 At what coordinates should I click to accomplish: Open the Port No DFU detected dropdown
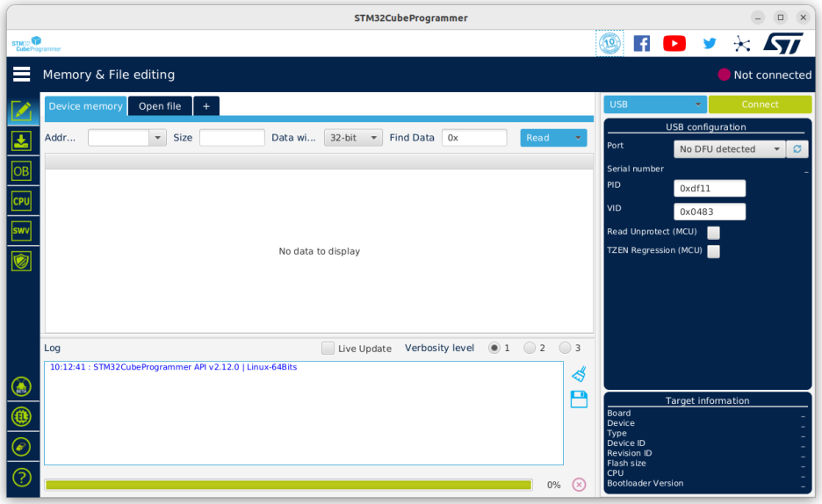click(x=729, y=148)
